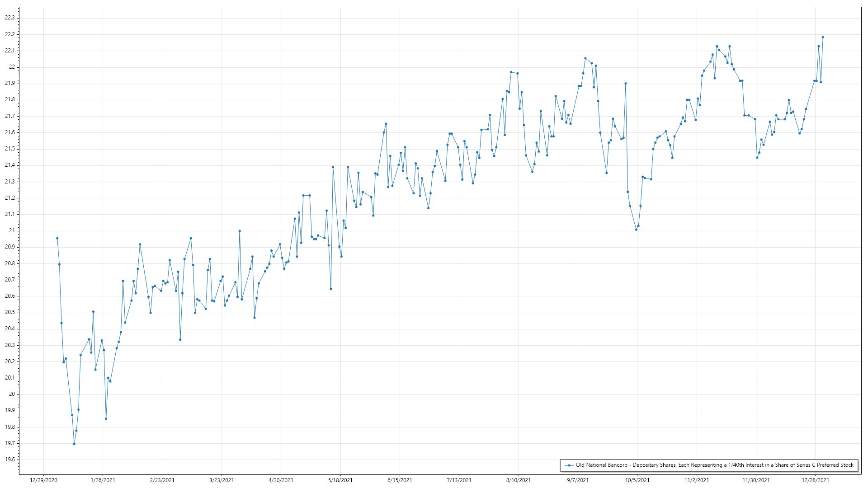Click the 8/10/2021 x-axis date label
The width and height of the screenshot is (868, 488).
point(519,480)
